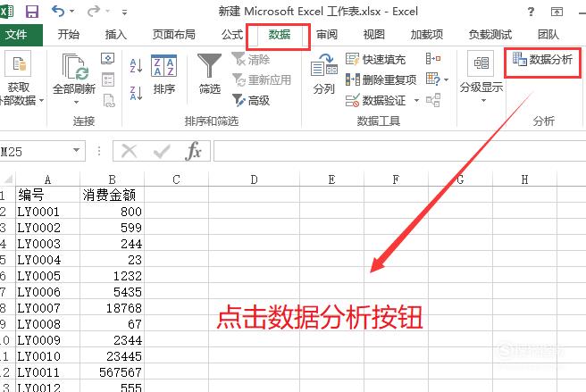
Task: Select cell containing LY0001
Action: 48,212
